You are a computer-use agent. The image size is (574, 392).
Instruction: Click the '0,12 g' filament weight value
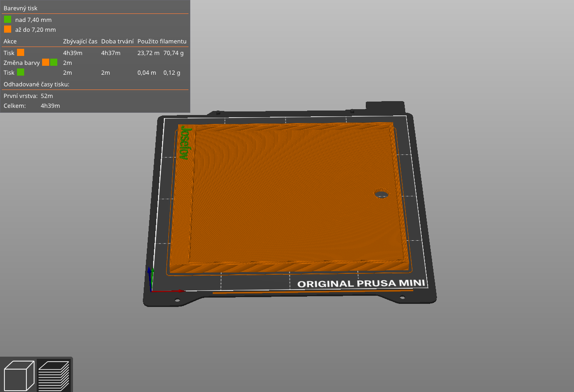pos(172,72)
